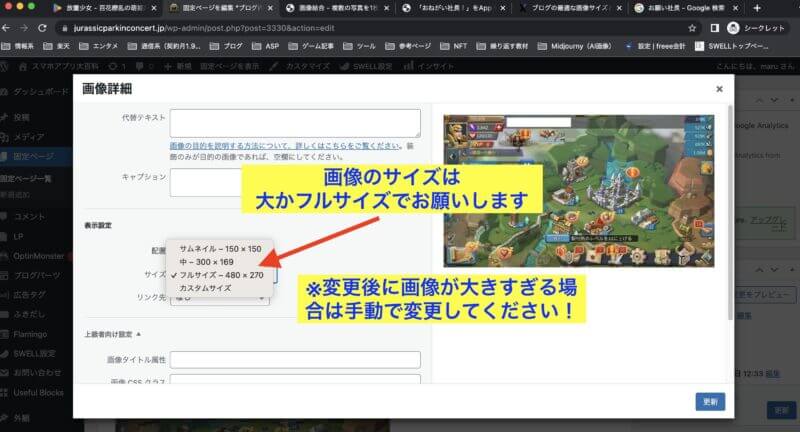The image size is (800, 432).
Task: Open インサイト in the admin bar
Action: coord(429,66)
